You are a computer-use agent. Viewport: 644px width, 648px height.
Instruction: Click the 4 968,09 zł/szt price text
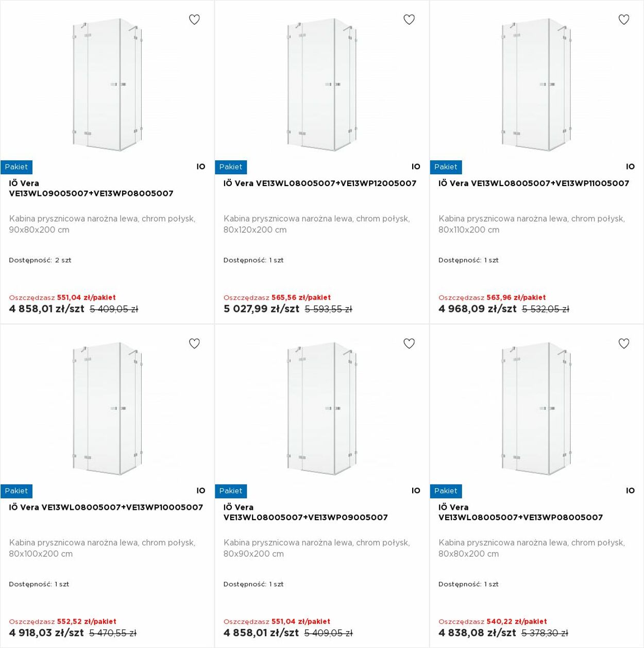pos(478,309)
